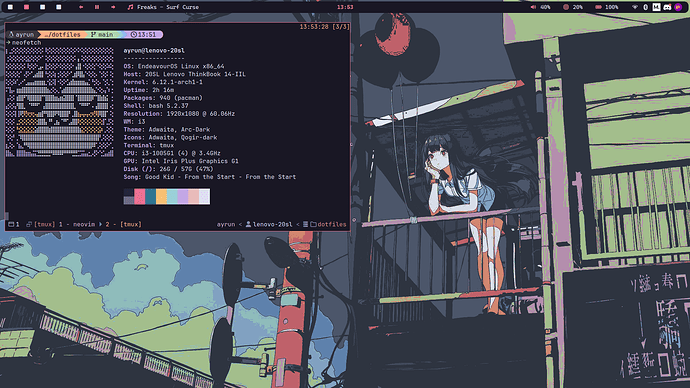Screen dimensions: 690x388
Task: Skip to the next track arrow
Action: pyautogui.click(x=113, y=7)
